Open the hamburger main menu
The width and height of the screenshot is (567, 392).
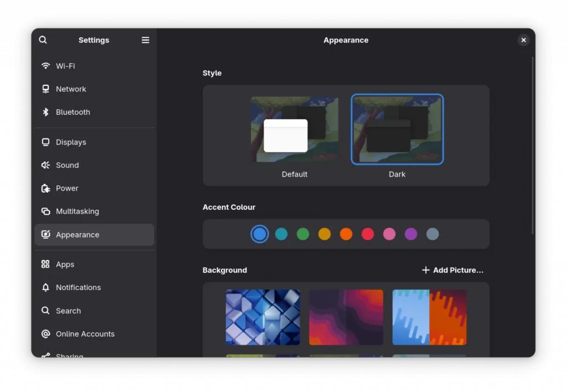[x=146, y=40]
